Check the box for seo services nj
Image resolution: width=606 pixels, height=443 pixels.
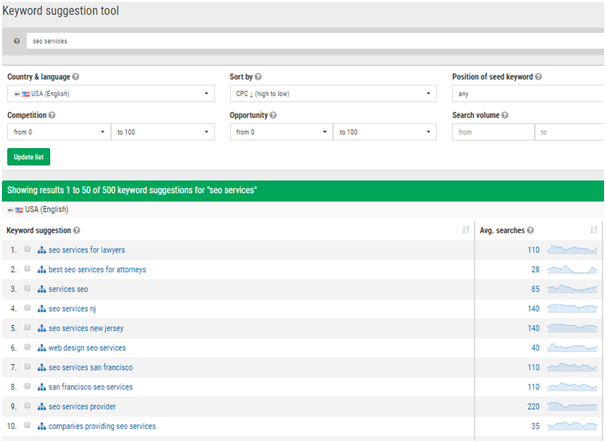27,308
